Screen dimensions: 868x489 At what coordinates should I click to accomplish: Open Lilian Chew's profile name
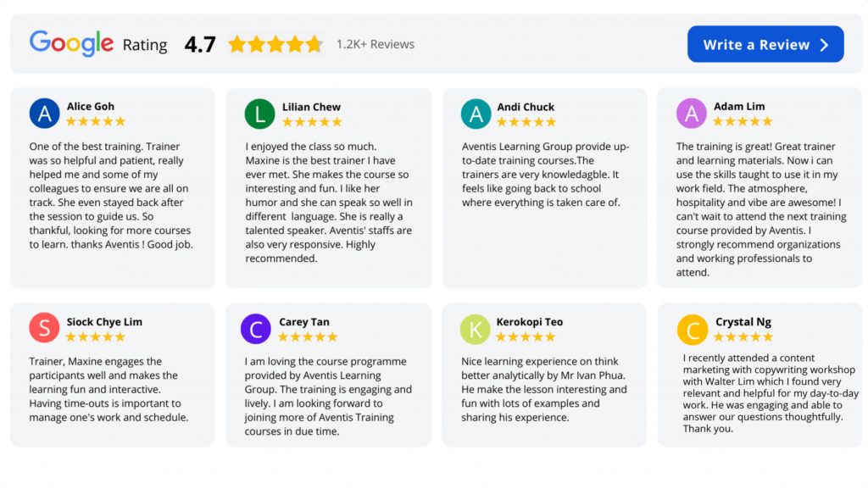(x=311, y=107)
